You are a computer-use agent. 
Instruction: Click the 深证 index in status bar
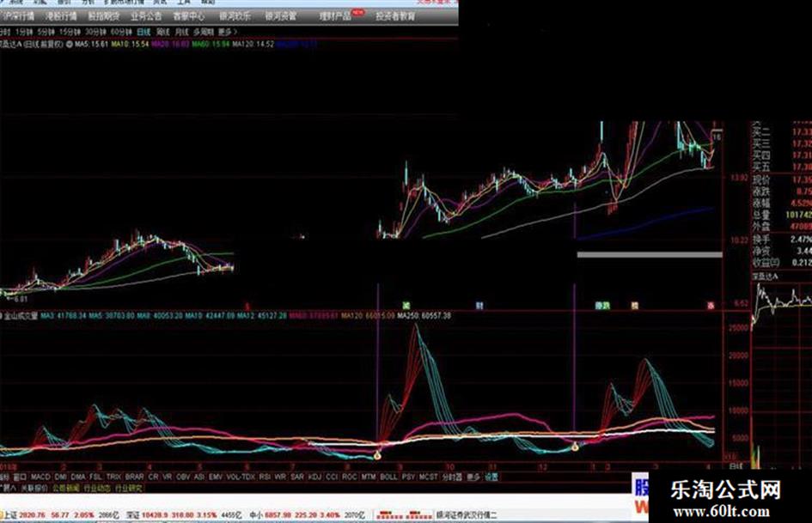point(133,515)
